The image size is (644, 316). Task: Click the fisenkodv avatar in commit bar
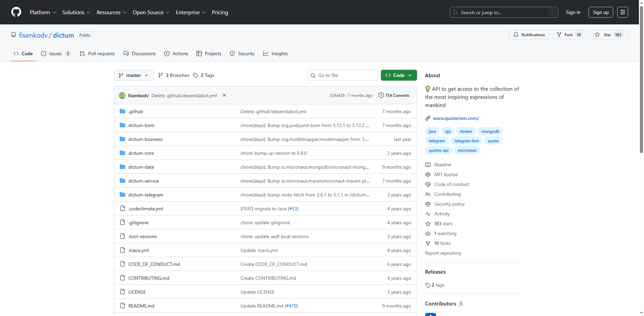point(122,96)
